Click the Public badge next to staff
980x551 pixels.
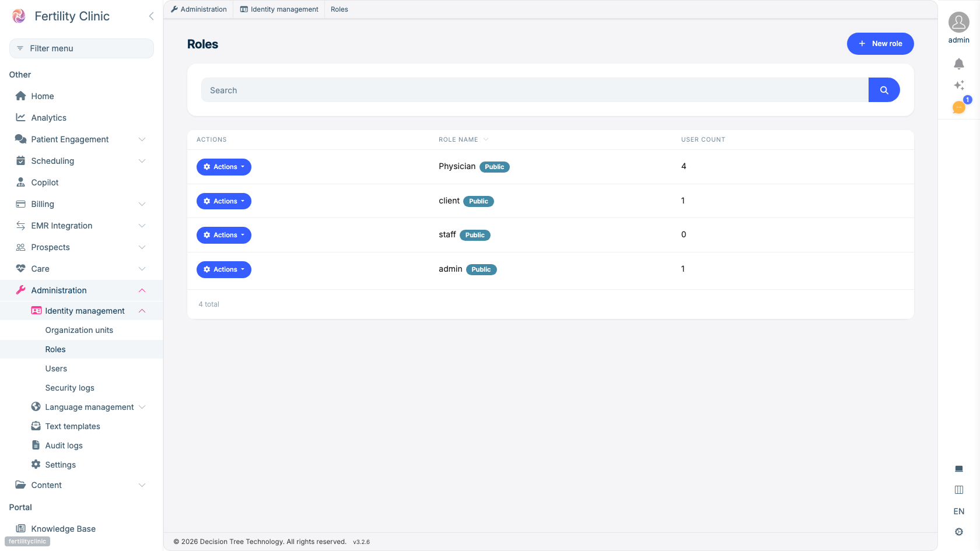(x=475, y=235)
